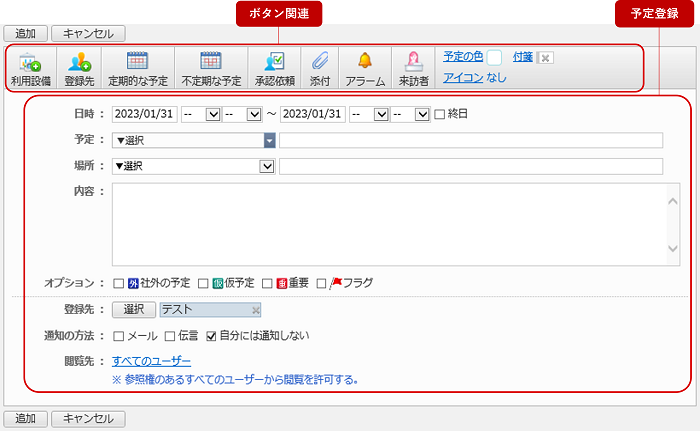Open the end minute dropdown
The width and height of the screenshot is (700, 431).
pos(410,114)
